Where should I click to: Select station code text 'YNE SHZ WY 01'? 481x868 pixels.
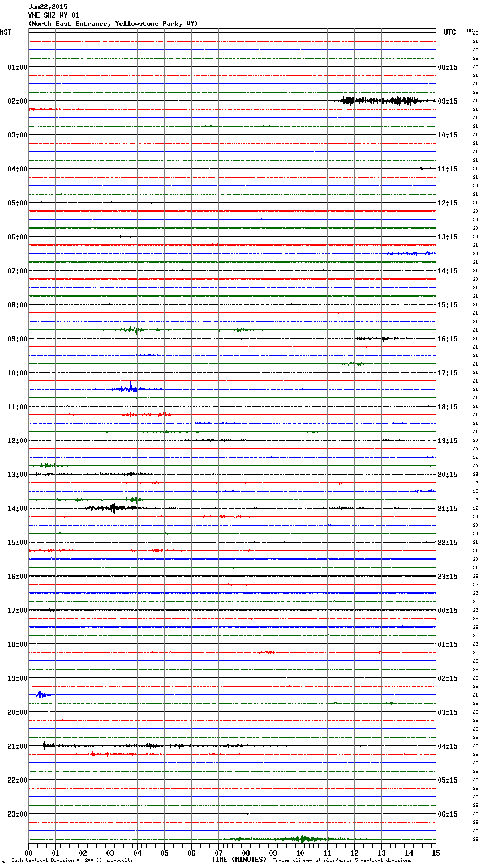click(54, 15)
